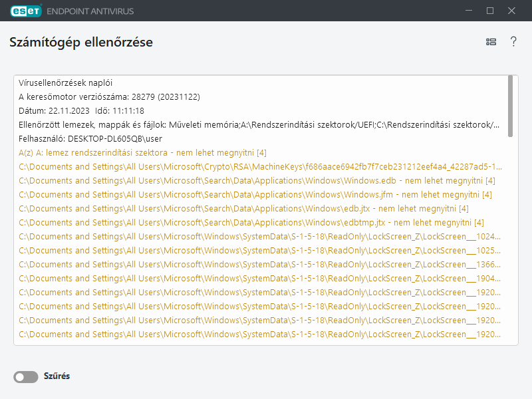Select the LockScreen___1904 log row

coord(259,278)
